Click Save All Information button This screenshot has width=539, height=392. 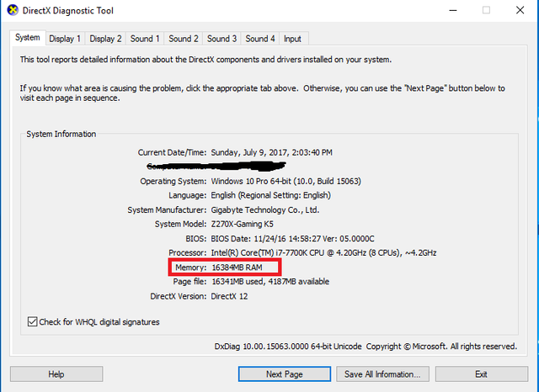click(382, 373)
